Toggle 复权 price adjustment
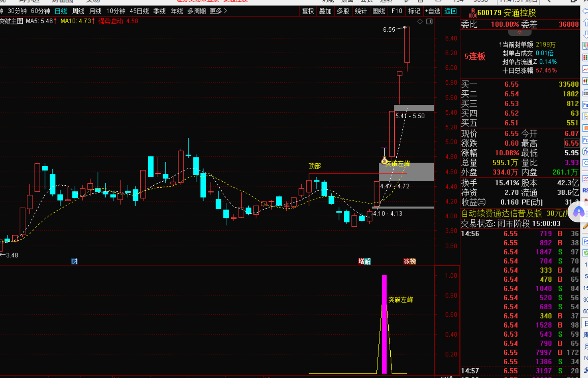The image size is (588, 378). (308, 11)
